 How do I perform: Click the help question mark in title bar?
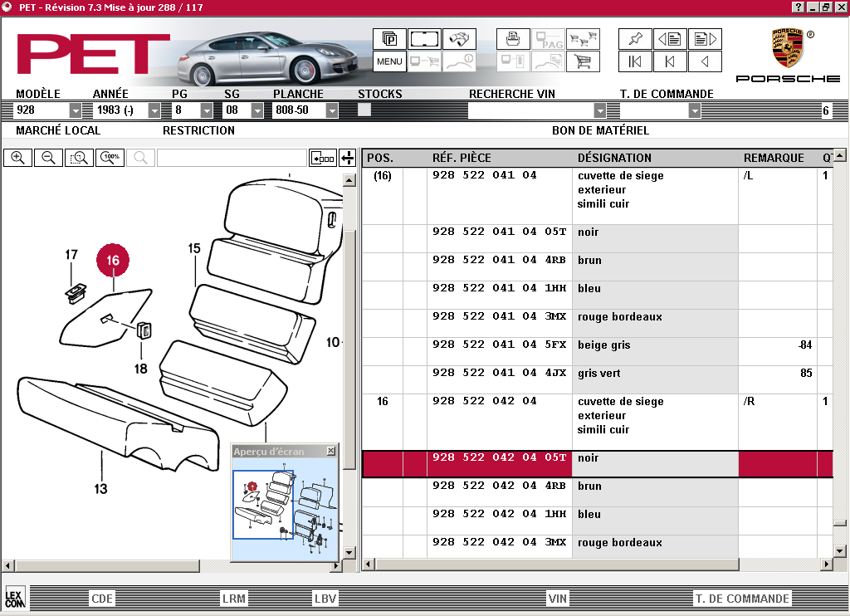(x=798, y=7)
